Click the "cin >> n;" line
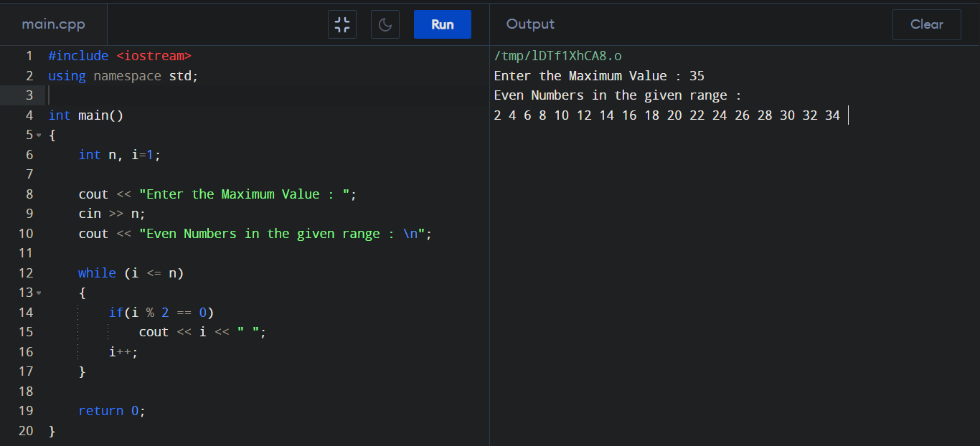 [x=112, y=214]
